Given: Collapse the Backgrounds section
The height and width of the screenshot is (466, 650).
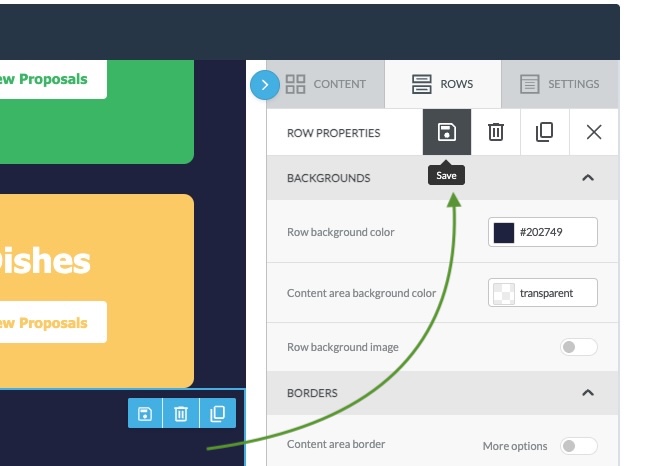Looking at the screenshot, I should tap(588, 178).
